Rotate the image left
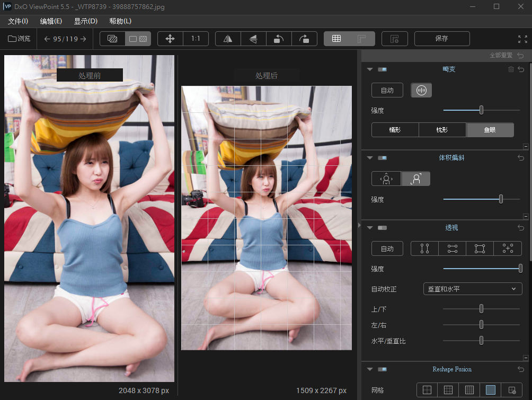 [x=279, y=39]
